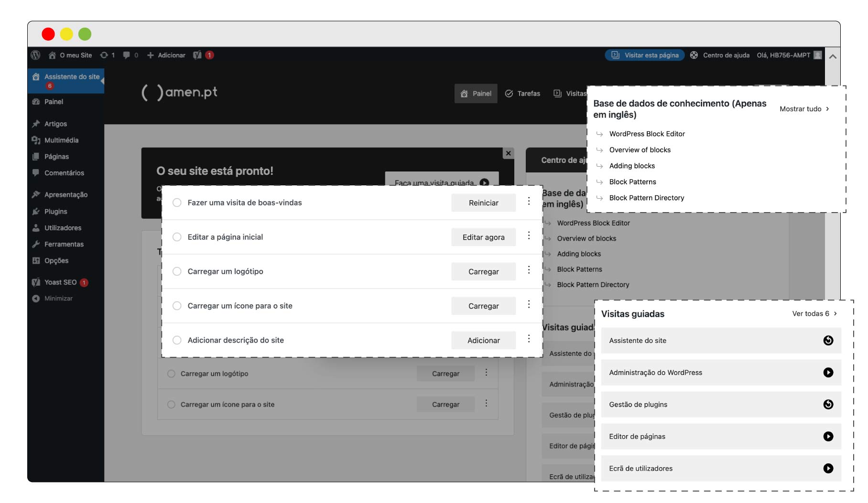Click the Editar agora button
Viewport: 868px width, 503px height.
pos(484,237)
